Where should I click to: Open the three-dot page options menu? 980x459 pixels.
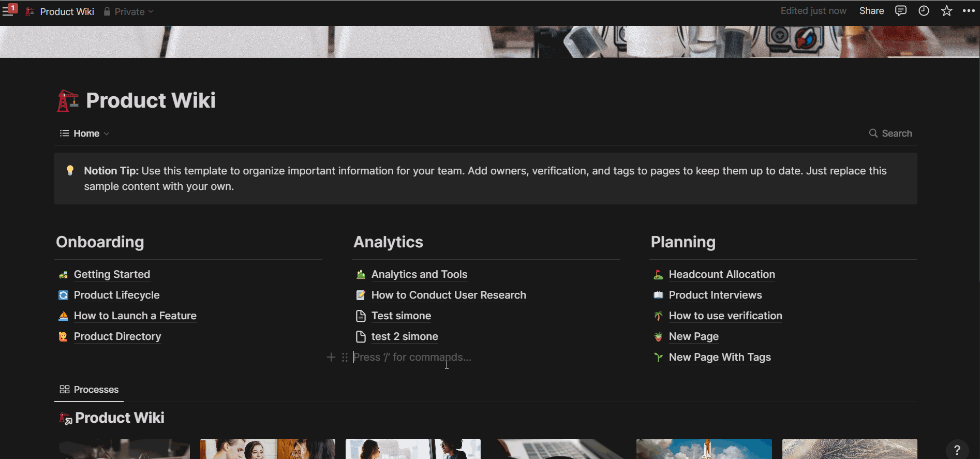pyautogui.click(x=969, y=11)
